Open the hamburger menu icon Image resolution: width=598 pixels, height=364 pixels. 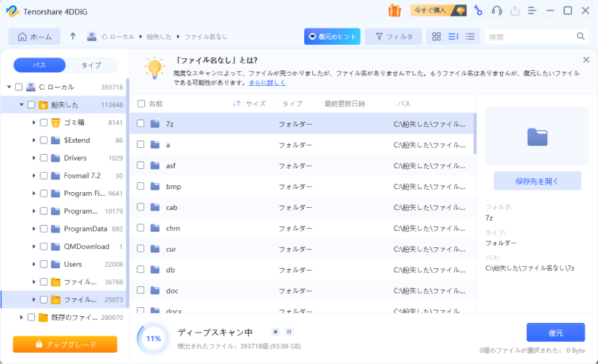click(x=532, y=10)
